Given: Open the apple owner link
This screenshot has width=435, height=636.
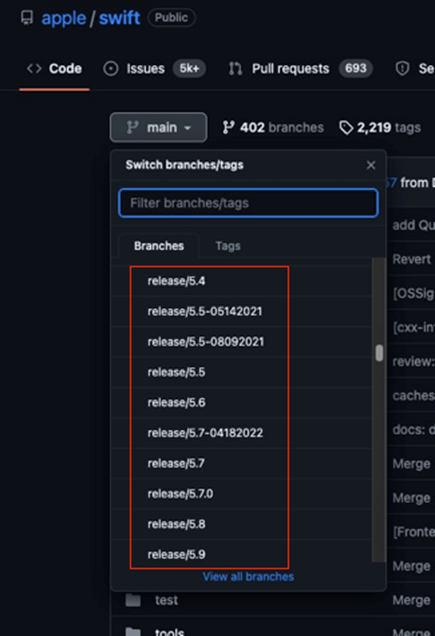Looking at the screenshot, I should click(x=64, y=18).
